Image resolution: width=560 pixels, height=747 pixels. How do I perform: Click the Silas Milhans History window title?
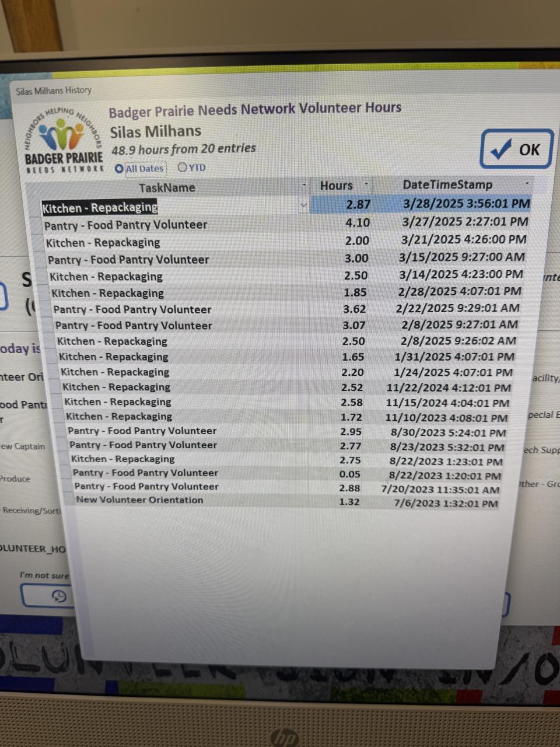pyautogui.click(x=54, y=90)
